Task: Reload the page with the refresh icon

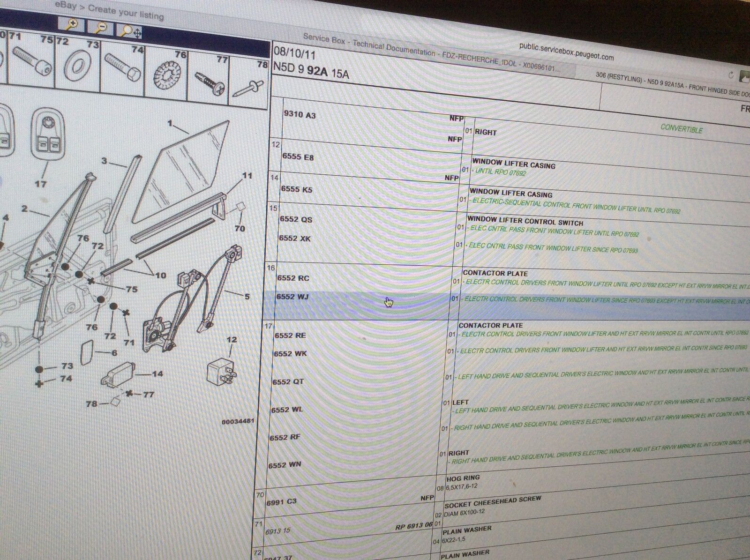Action: (x=731, y=75)
